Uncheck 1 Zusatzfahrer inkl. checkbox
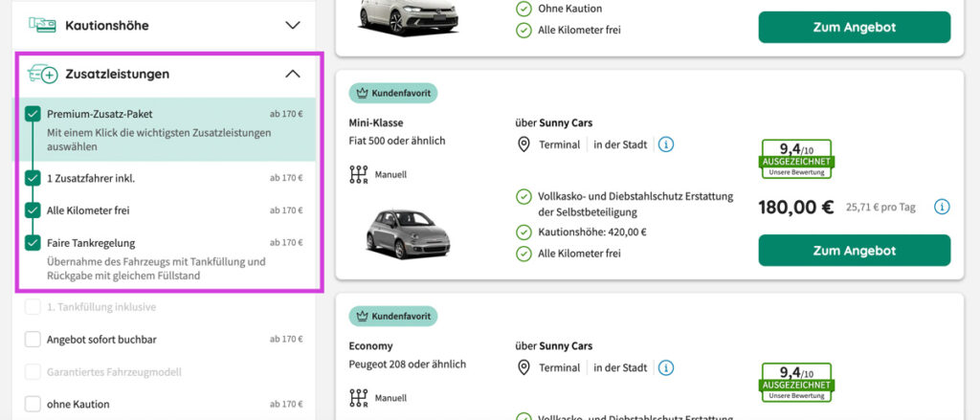The image size is (980, 420). pos(33,178)
